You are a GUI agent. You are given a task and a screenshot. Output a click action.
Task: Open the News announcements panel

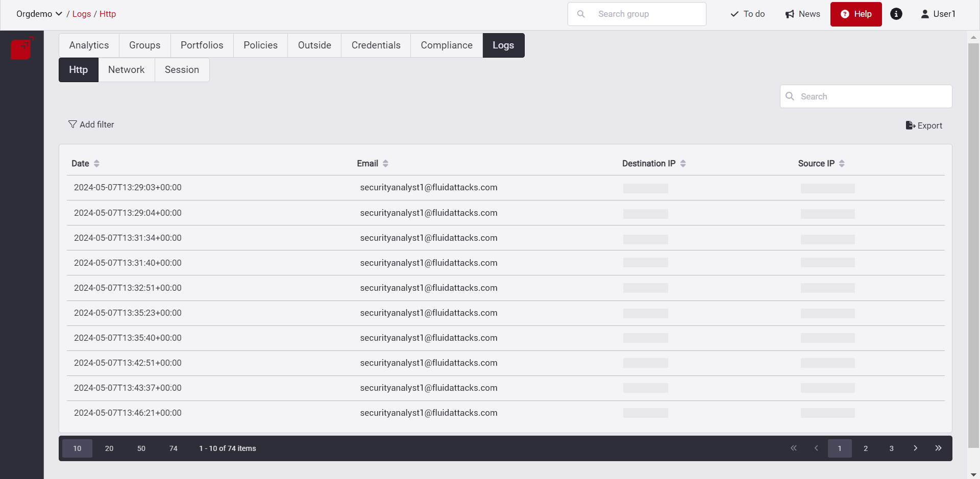pos(802,14)
